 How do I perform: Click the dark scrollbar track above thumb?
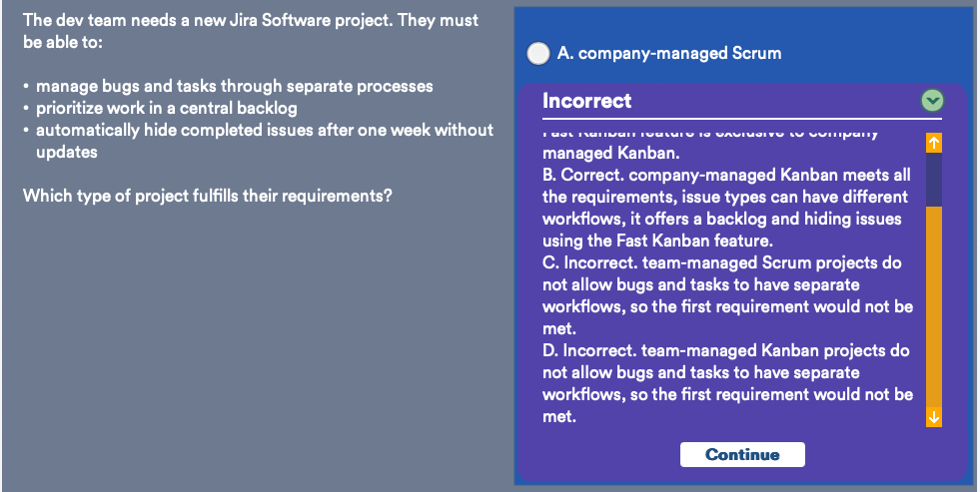pyautogui.click(x=934, y=180)
